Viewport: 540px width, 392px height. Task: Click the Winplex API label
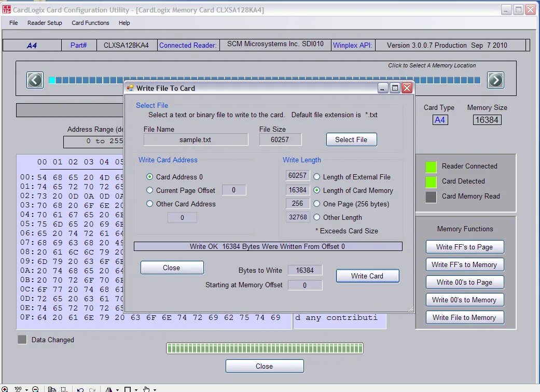coord(352,45)
